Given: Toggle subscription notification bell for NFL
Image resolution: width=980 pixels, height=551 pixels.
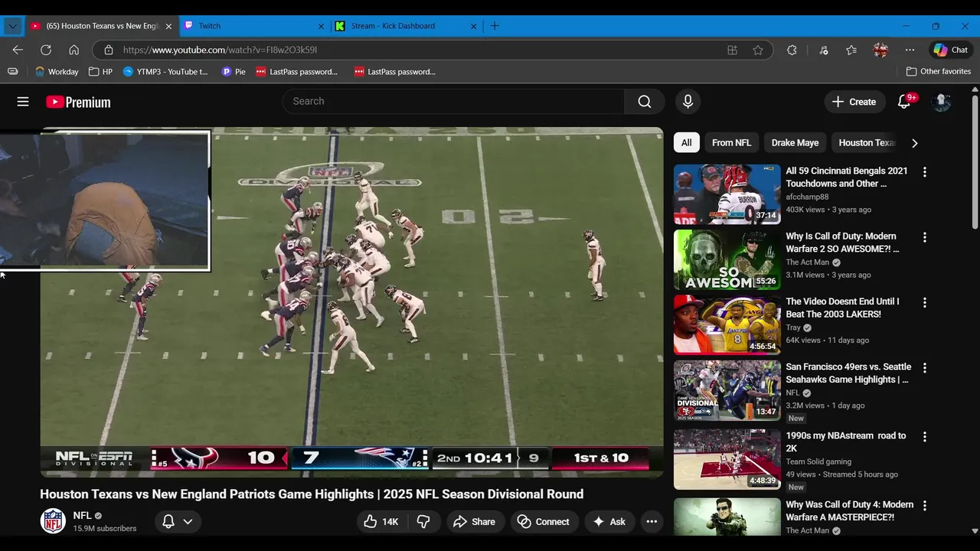Looking at the screenshot, I should [178, 522].
